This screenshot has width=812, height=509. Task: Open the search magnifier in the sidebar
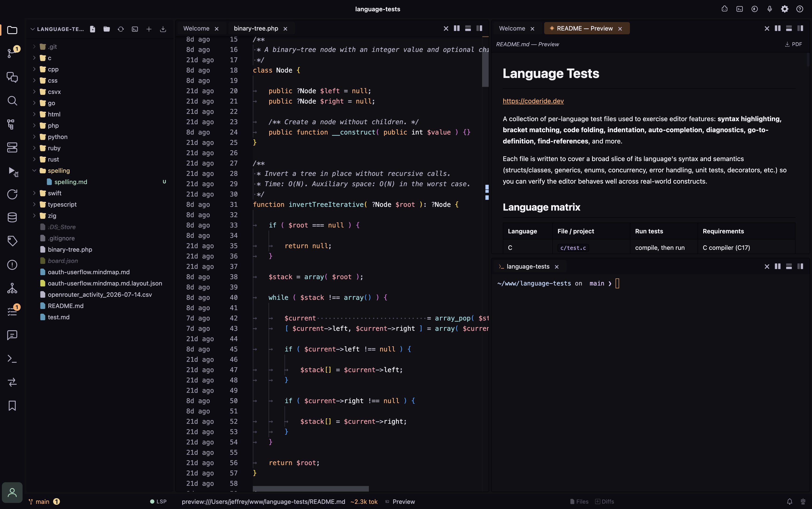point(12,101)
